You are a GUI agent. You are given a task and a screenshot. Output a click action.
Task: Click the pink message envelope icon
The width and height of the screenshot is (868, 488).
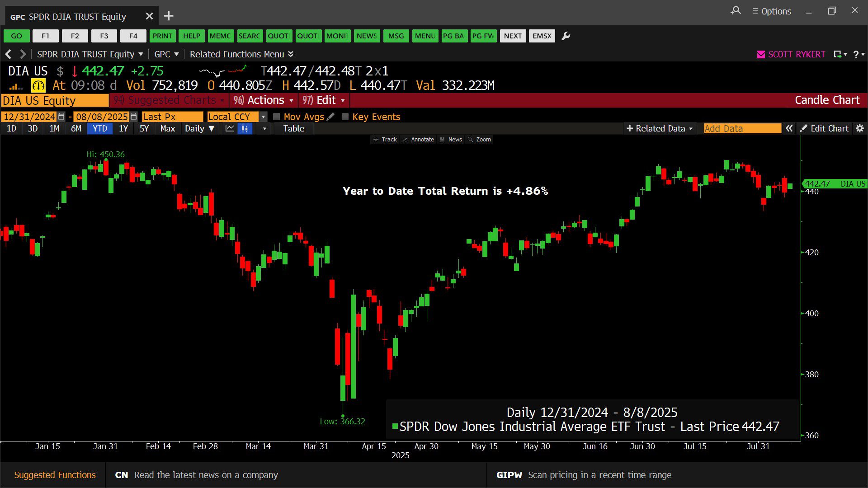tap(761, 54)
